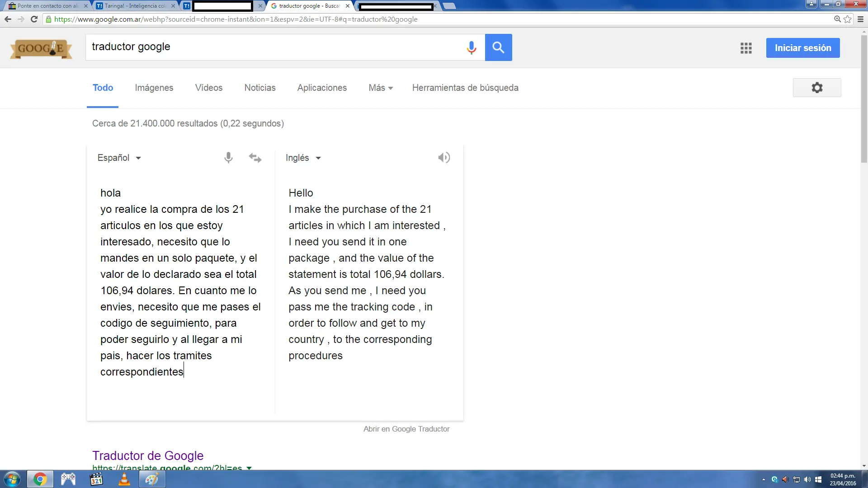This screenshot has height=488, width=868.
Task: Expand the Más menu
Action: [381, 88]
